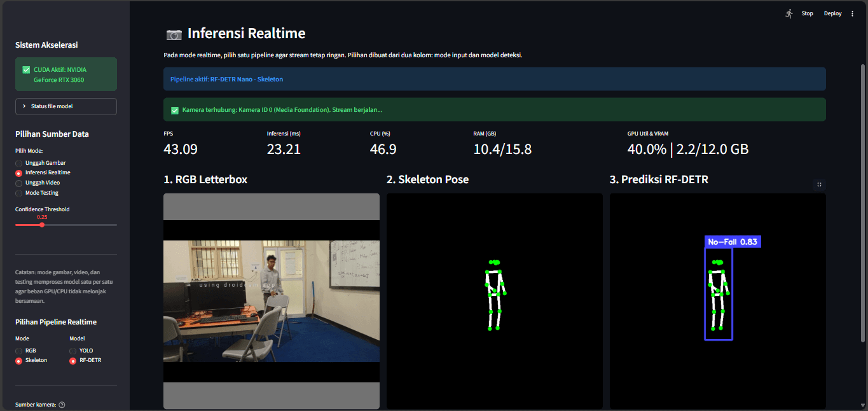Click the 3. Prediksi RF-DETR heading
Viewport: 868px width, 411px height.
point(659,179)
